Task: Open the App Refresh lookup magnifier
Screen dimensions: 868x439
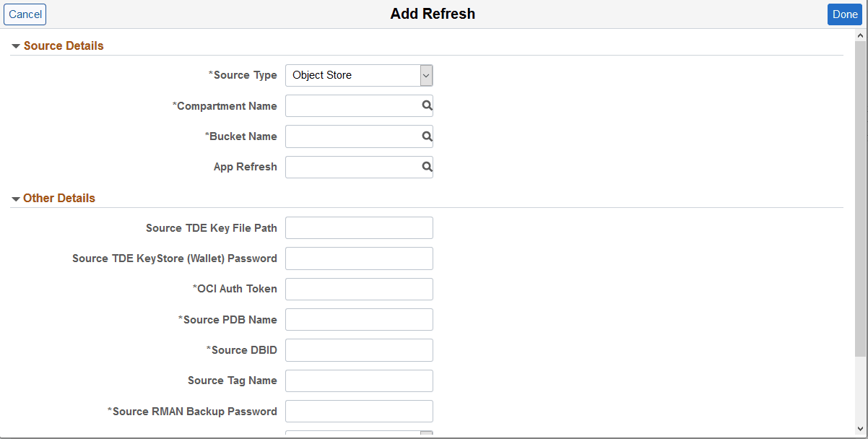Action: click(x=426, y=167)
